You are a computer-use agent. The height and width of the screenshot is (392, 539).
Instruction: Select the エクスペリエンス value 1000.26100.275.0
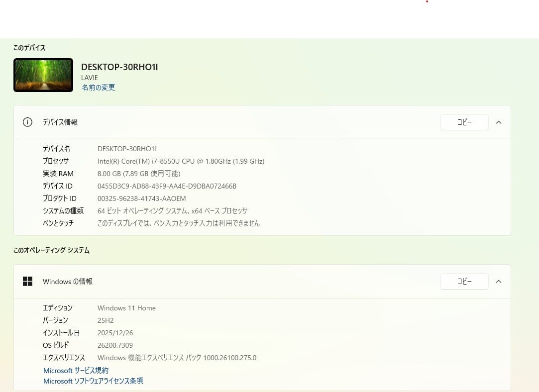coord(177,358)
